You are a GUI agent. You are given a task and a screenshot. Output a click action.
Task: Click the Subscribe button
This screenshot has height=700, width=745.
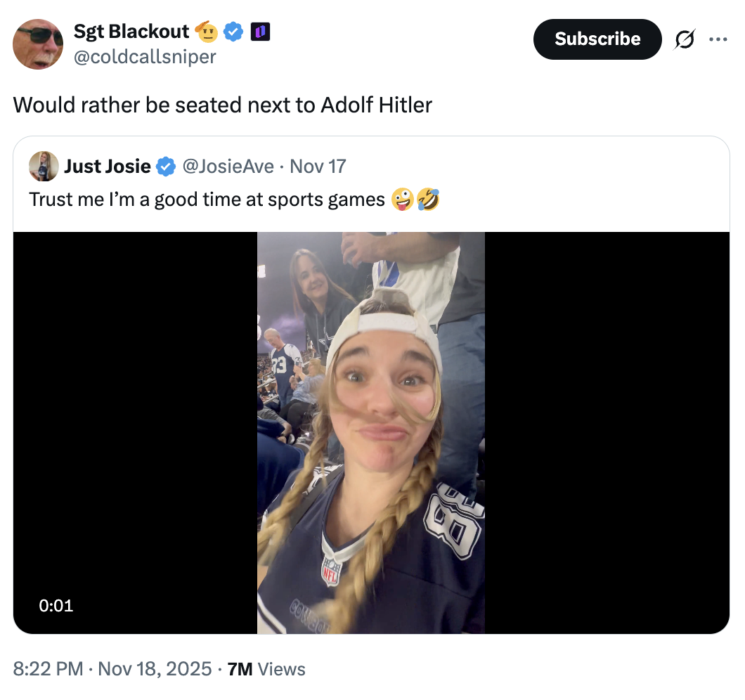click(597, 39)
